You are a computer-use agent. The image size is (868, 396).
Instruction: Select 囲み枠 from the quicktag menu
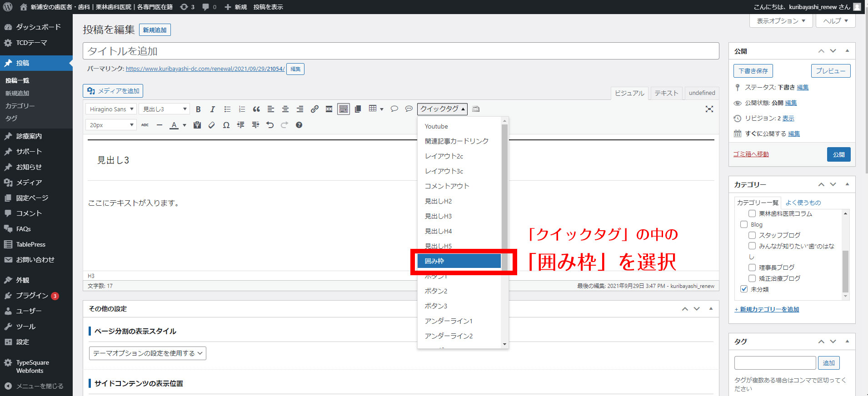click(459, 261)
